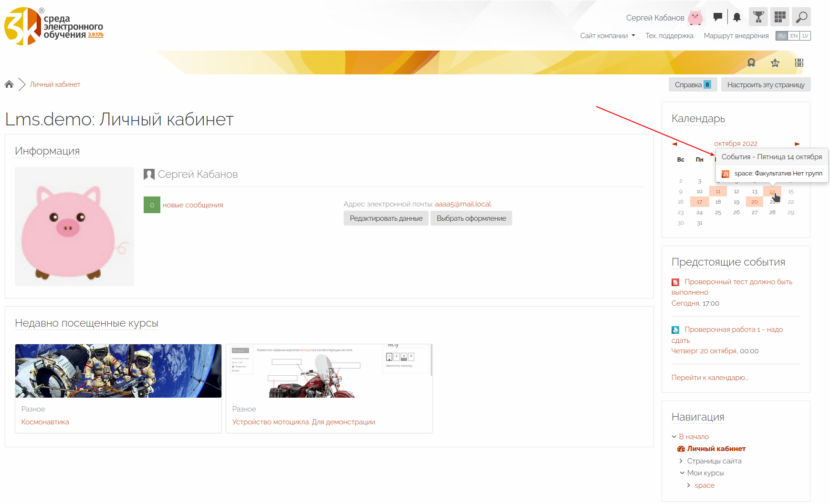The height and width of the screenshot is (504, 830).
Task: Open the trophy achievements icon
Action: (x=758, y=17)
